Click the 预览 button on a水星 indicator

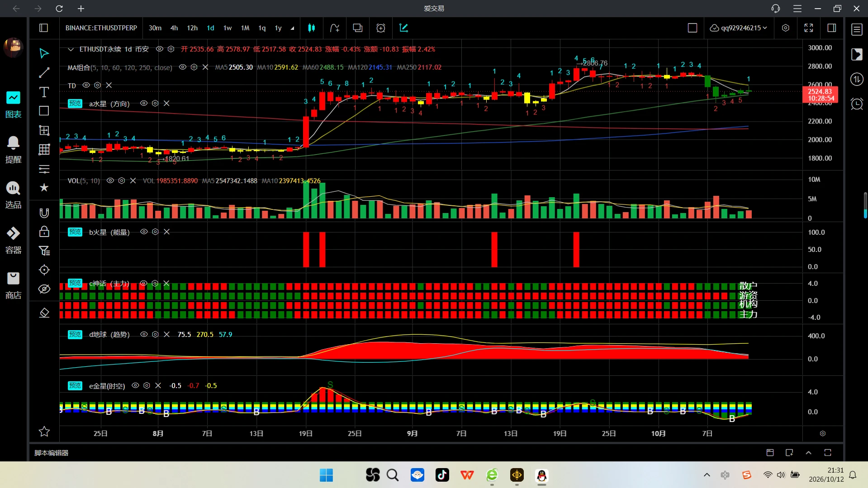75,103
